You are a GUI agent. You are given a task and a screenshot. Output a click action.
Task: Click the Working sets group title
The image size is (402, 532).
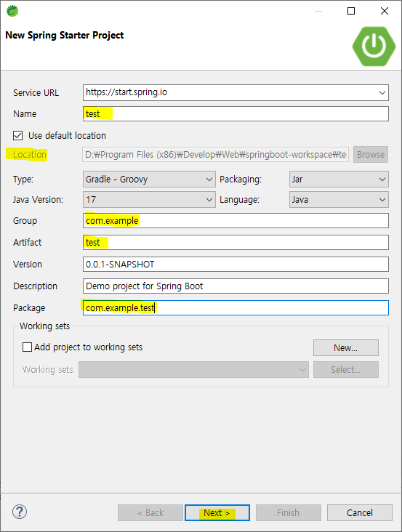(x=44, y=326)
